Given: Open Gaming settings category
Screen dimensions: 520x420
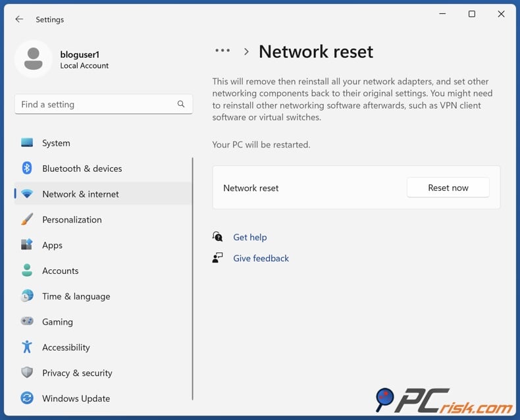Looking at the screenshot, I should (103, 322).
